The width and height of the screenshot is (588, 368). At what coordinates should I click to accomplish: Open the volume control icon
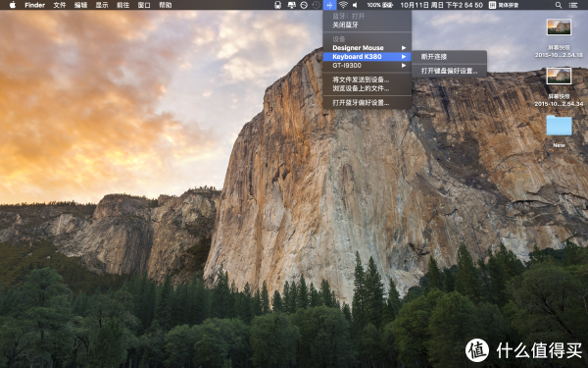pos(355,5)
